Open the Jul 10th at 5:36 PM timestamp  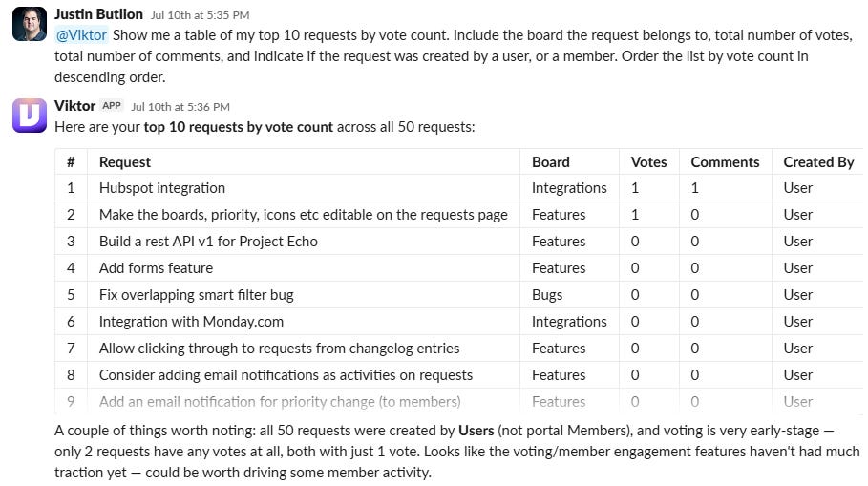pyautogui.click(x=180, y=107)
